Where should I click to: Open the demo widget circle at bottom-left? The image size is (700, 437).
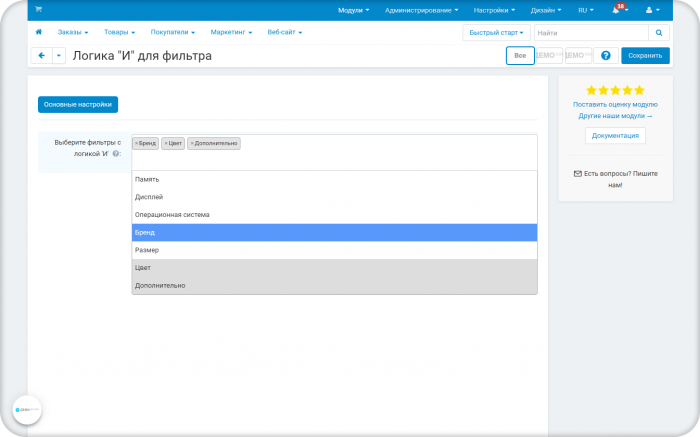27,410
